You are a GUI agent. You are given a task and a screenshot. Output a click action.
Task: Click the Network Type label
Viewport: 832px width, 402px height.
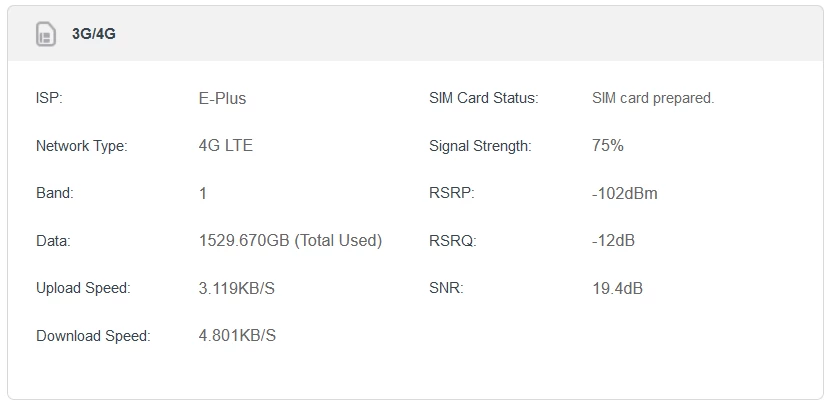click(x=81, y=146)
